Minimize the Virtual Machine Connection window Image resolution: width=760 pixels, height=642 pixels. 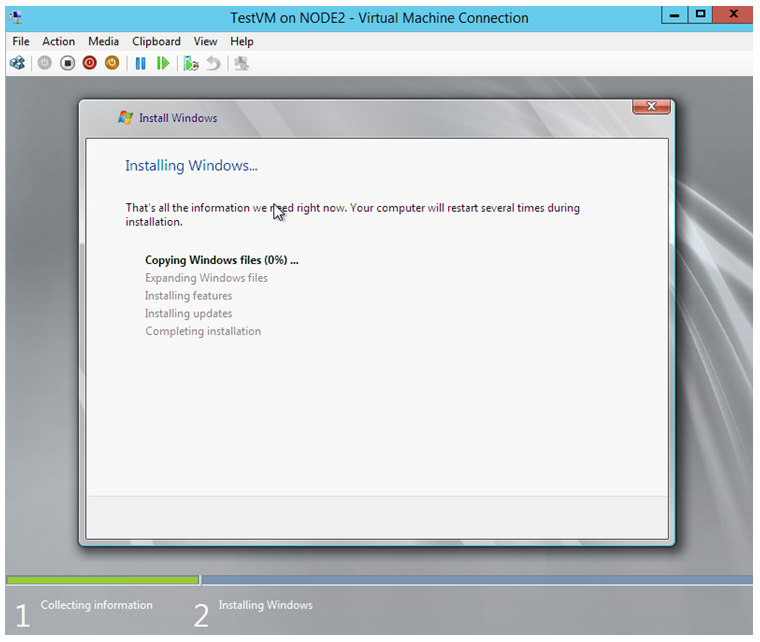click(674, 15)
